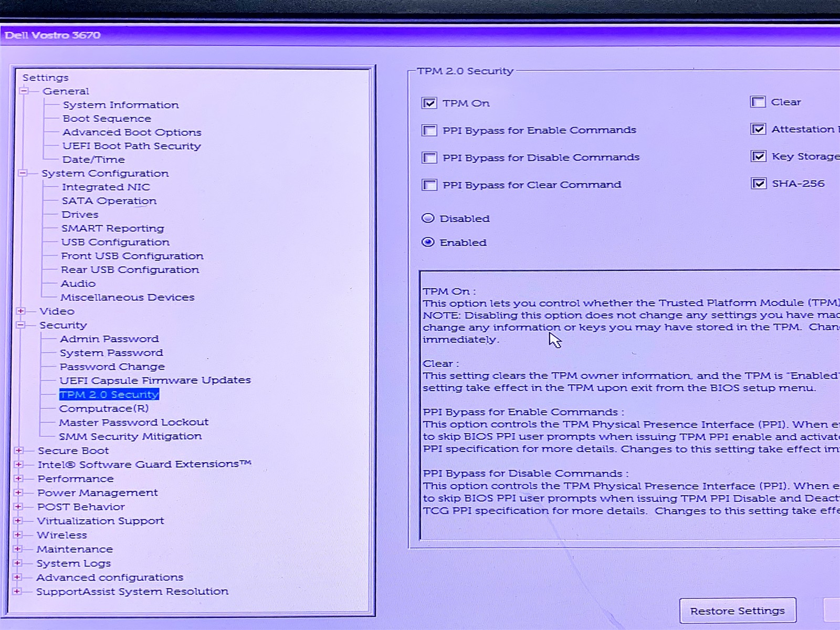Screen dimensions: 840x630
Task: Collapse the System Configuration section
Action: [23, 173]
